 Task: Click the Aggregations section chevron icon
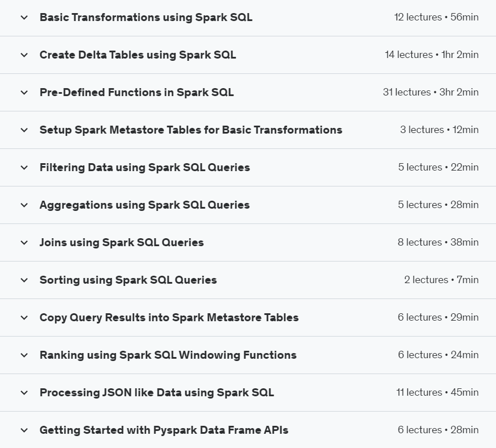[24, 205]
